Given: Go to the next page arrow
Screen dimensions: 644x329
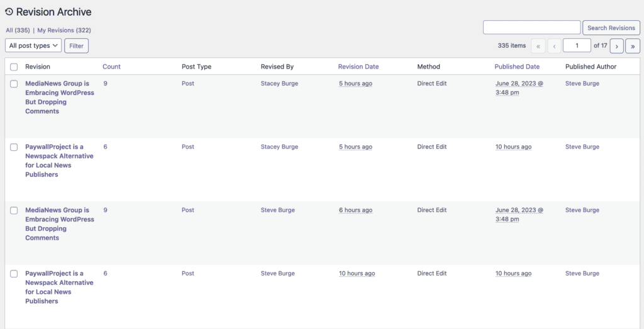Looking at the screenshot, I should [x=616, y=46].
